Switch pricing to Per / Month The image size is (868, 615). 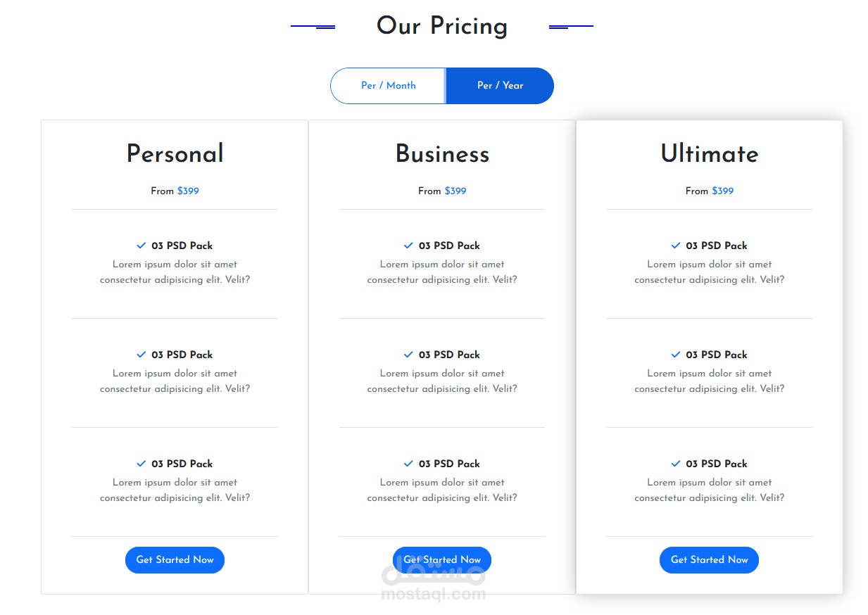coord(388,86)
